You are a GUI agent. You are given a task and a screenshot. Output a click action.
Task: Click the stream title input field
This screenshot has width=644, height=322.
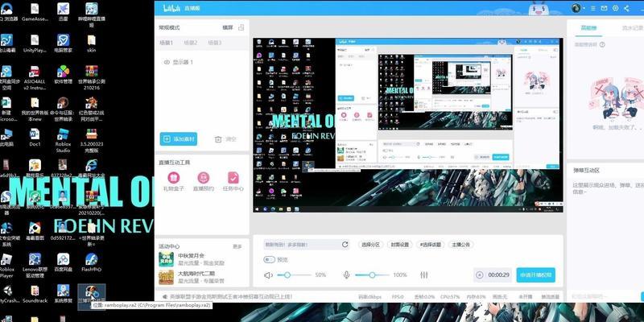[x=302, y=245]
